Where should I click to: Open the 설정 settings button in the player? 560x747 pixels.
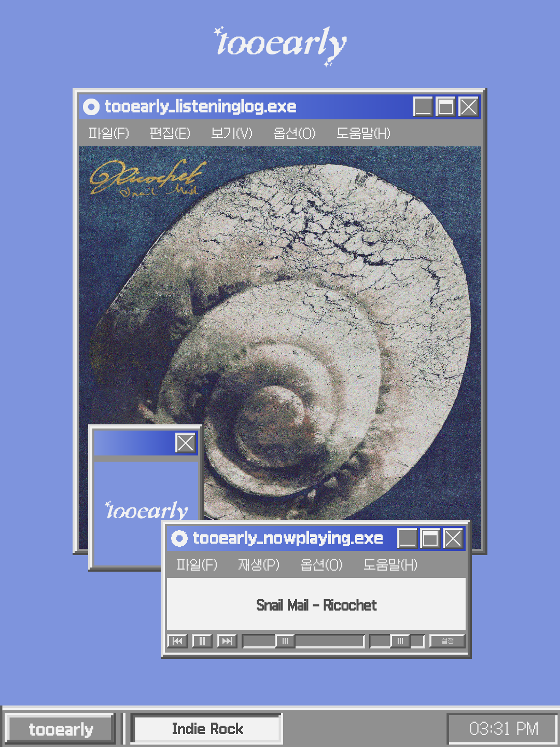447,641
